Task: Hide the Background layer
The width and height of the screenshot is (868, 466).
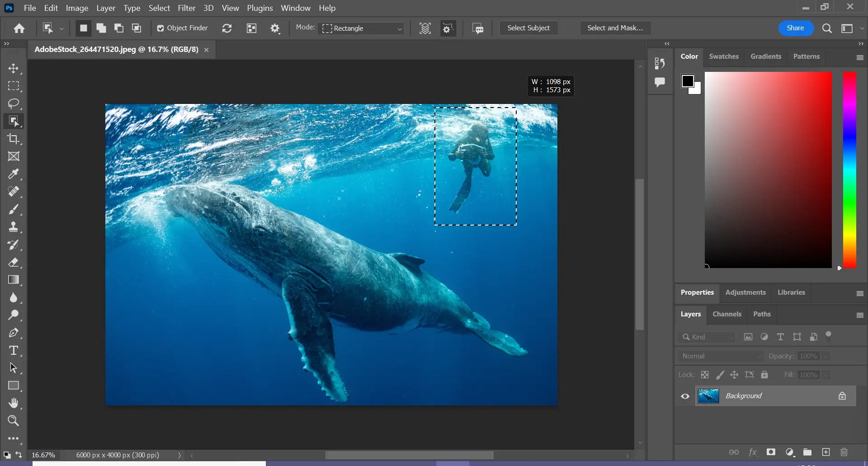Action: point(684,396)
